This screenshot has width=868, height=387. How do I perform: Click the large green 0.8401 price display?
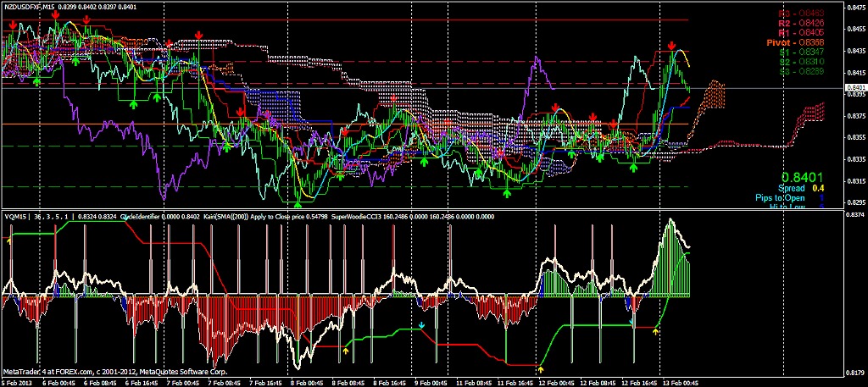click(x=802, y=177)
